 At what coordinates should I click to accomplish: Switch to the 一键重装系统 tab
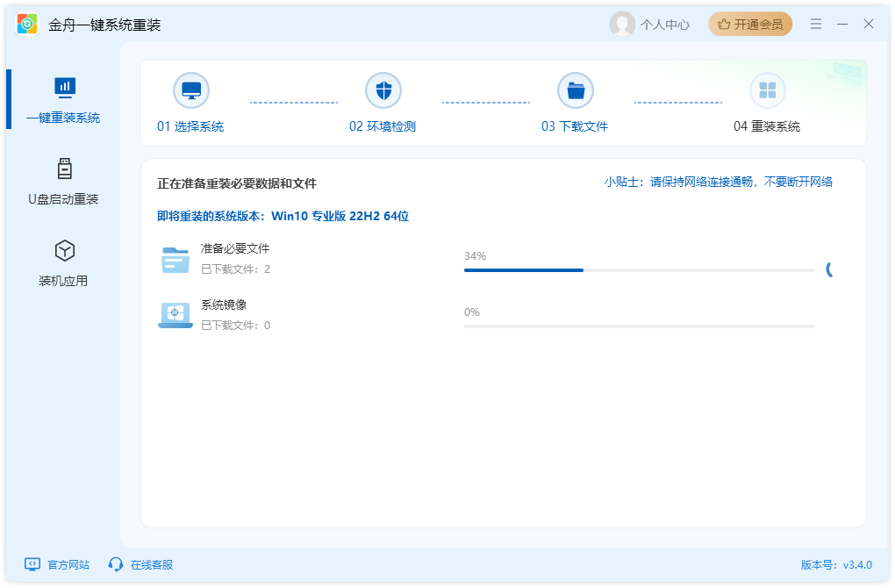64,99
